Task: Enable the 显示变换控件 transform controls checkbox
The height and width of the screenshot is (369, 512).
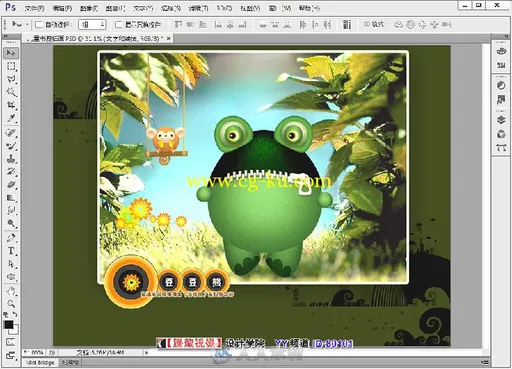Action: tap(118, 24)
